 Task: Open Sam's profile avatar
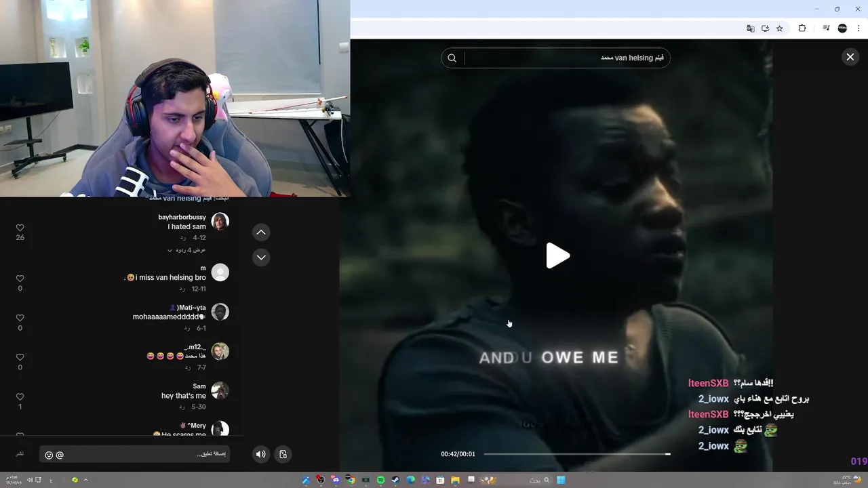(220, 390)
